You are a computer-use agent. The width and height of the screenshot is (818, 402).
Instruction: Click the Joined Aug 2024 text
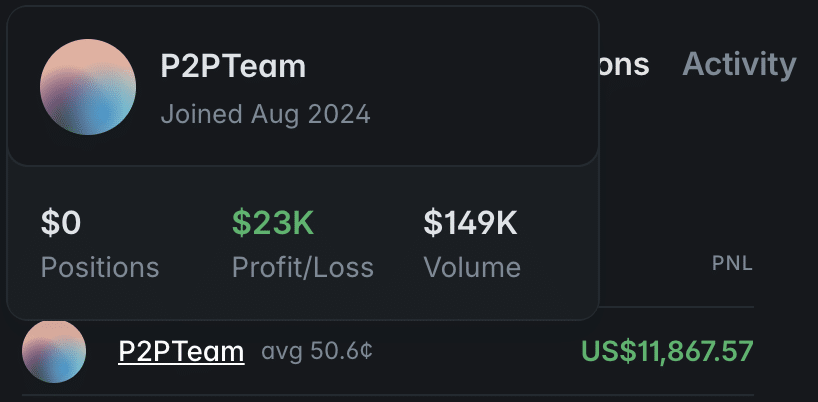click(265, 114)
